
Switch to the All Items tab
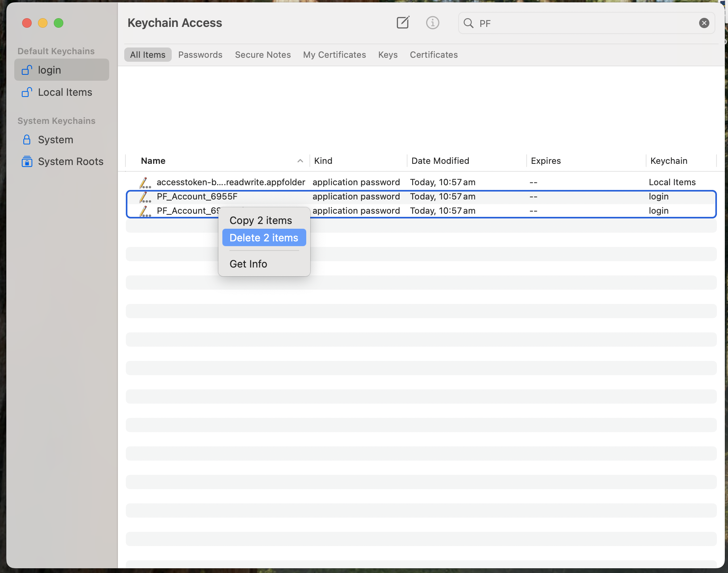click(x=148, y=55)
